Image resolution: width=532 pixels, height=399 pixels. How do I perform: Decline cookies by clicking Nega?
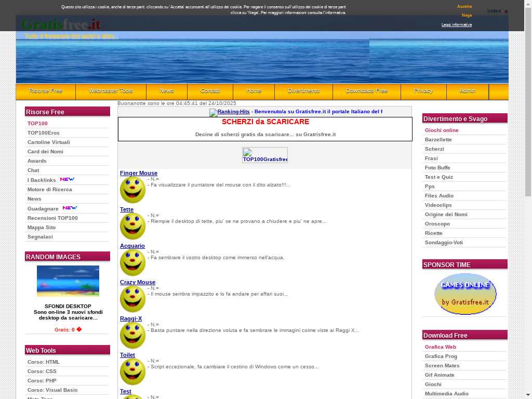click(x=466, y=16)
